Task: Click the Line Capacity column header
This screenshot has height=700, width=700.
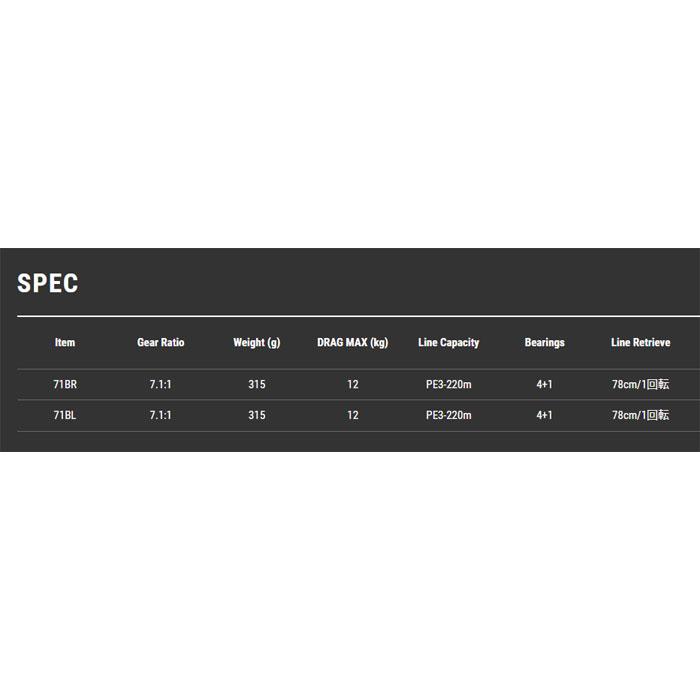Action: click(x=449, y=343)
